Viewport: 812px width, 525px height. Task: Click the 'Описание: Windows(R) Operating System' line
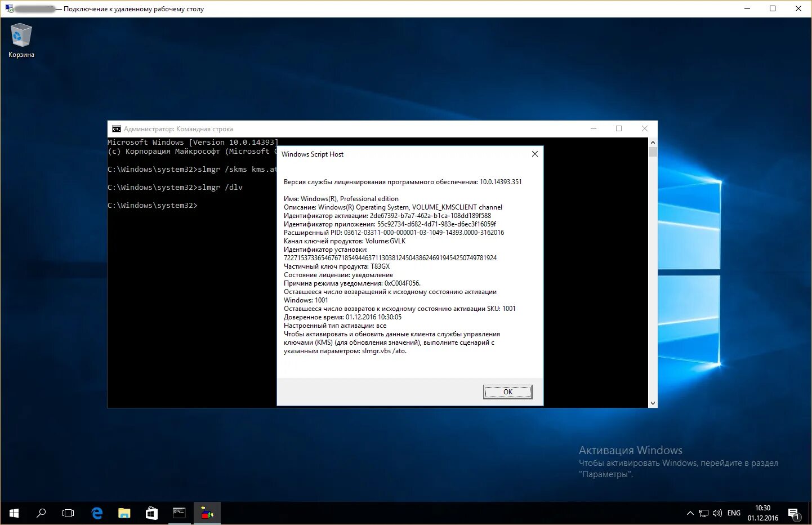click(x=393, y=207)
